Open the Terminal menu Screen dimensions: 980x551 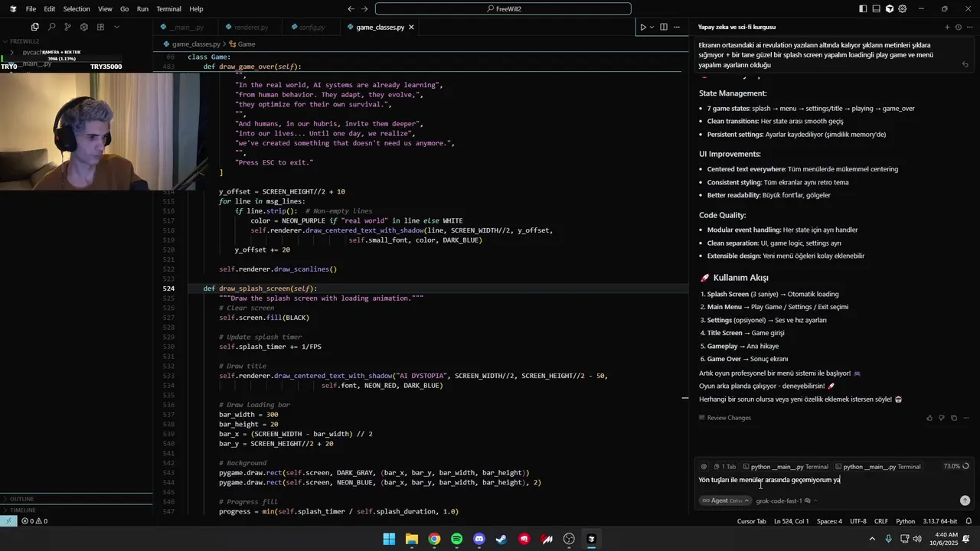(168, 9)
